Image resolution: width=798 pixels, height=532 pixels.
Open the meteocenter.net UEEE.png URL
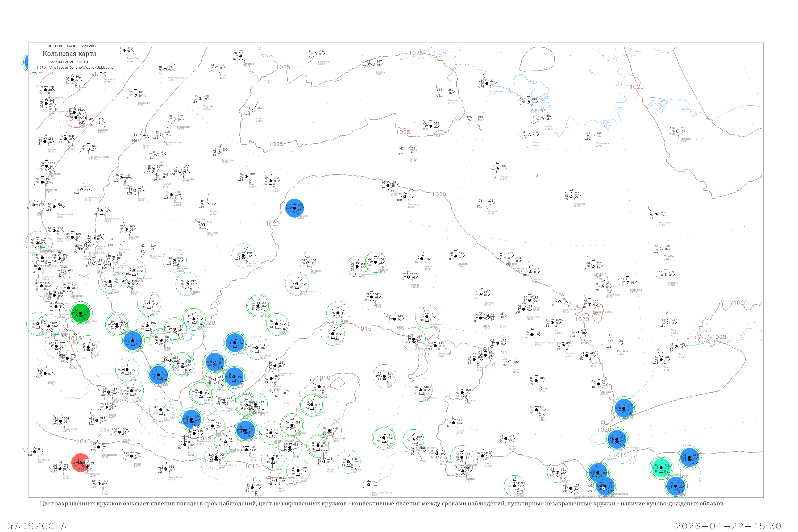tap(75, 68)
